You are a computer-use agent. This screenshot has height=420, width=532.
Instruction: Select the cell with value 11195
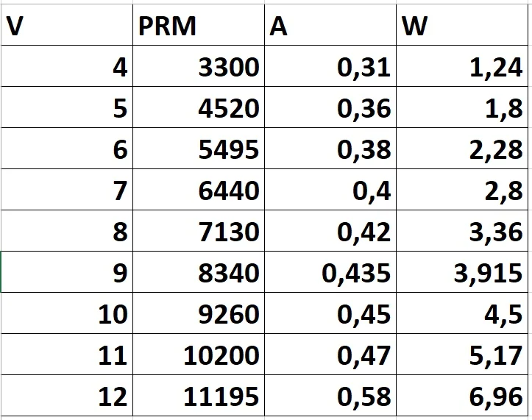(199, 396)
